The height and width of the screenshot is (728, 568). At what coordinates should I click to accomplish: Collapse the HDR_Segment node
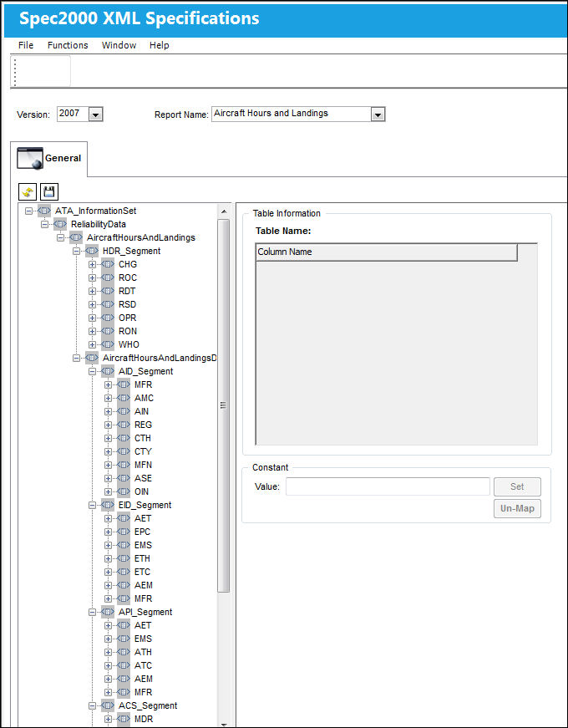point(76,251)
